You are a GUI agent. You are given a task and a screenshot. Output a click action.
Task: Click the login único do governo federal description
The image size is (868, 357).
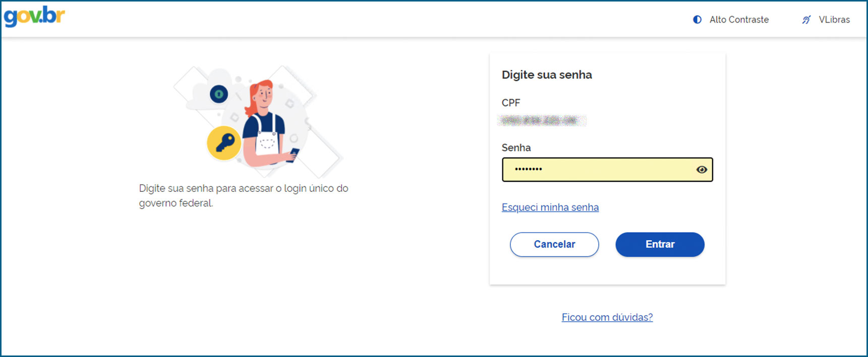[x=244, y=195]
